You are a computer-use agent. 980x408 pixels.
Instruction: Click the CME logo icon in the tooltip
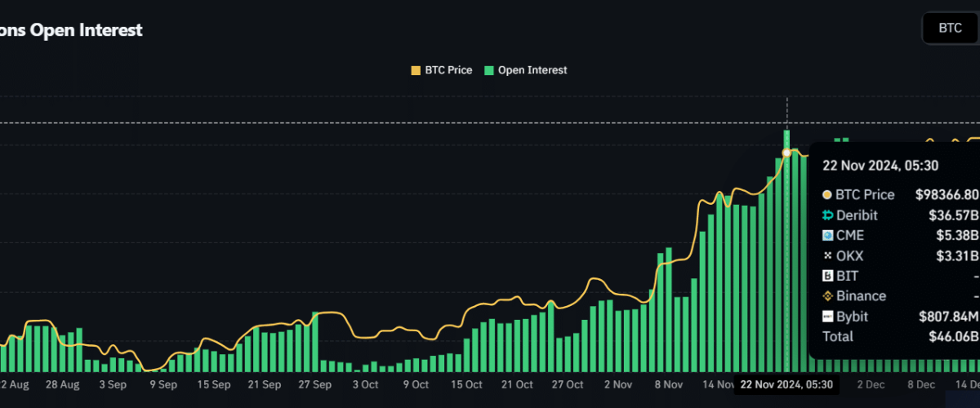[x=827, y=236]
